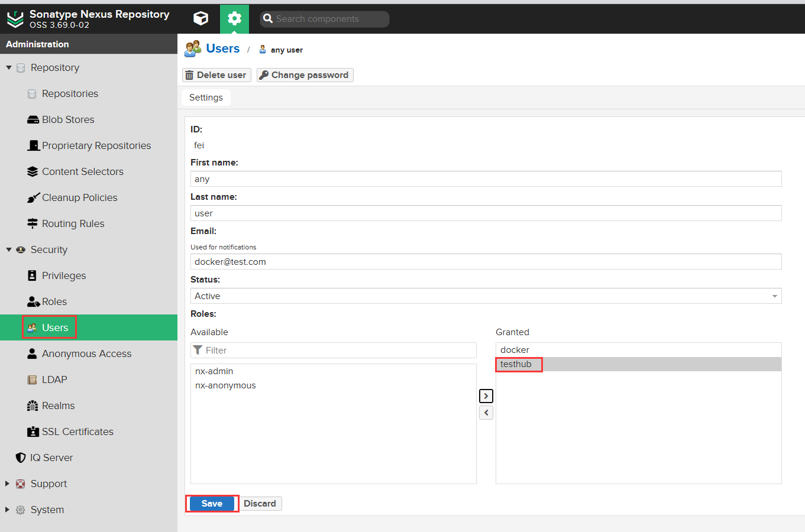
Task: Click the Repositories database icon
Action: coord(32,94)
